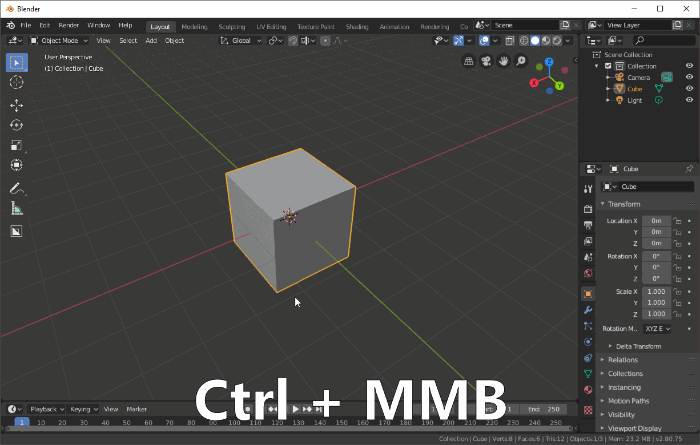
Task: Open the Playback dropdown in timeline
Action: tap(46, 409)
